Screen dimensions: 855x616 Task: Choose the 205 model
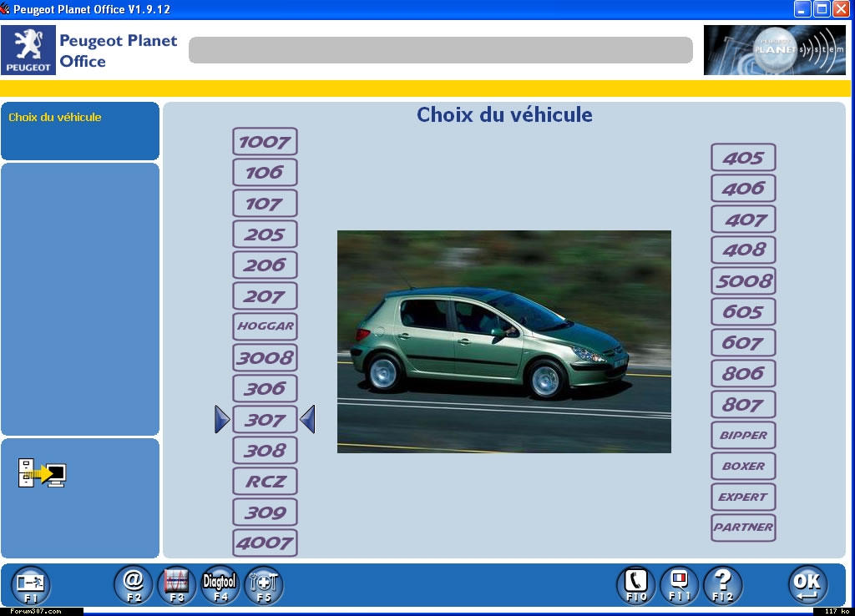click(x=265, y=235)
